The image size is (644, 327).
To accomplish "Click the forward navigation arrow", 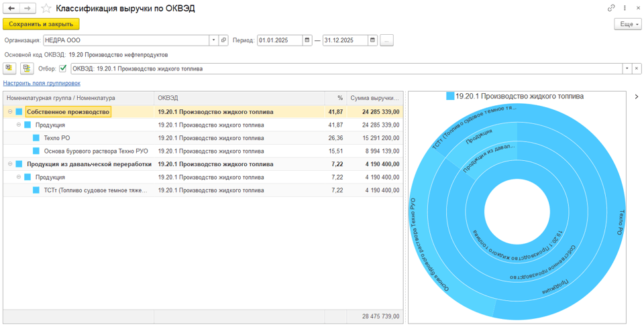I will click(28, 8).
